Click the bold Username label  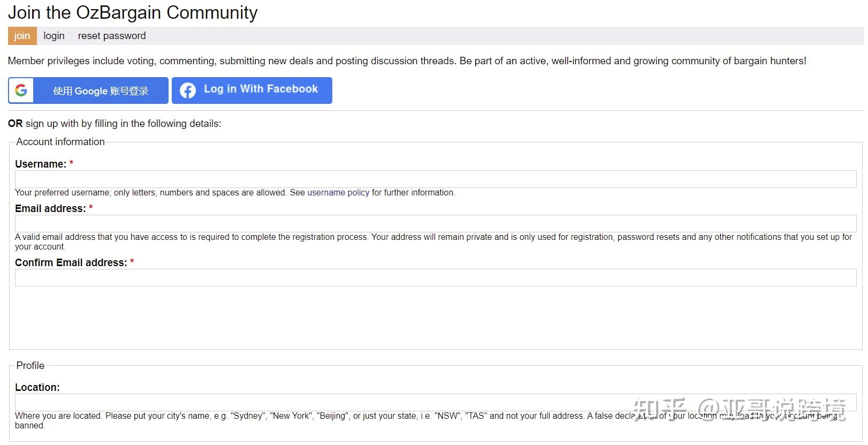pos(41,164)
